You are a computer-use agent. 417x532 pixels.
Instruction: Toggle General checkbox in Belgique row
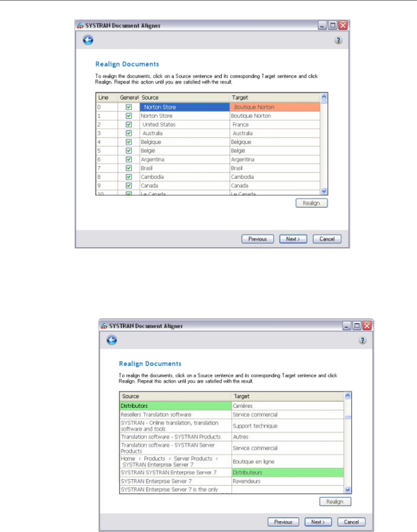pos(129,142)
